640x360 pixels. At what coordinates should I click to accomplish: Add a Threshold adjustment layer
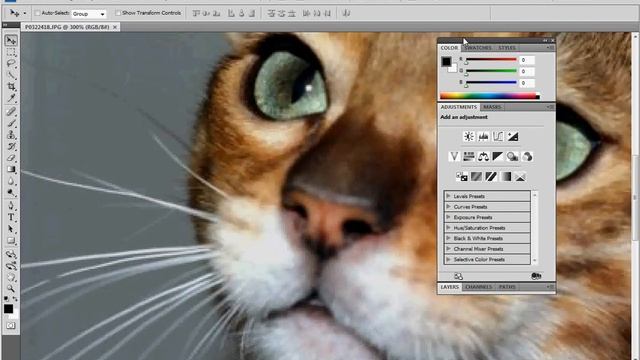click(x=491, y=176)
